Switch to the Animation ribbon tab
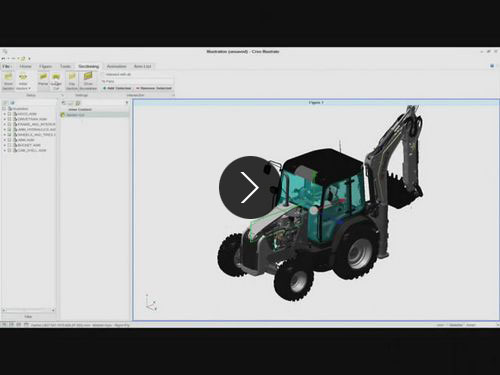The height and width of the screenshot is (375, 500). pos(116,66)
